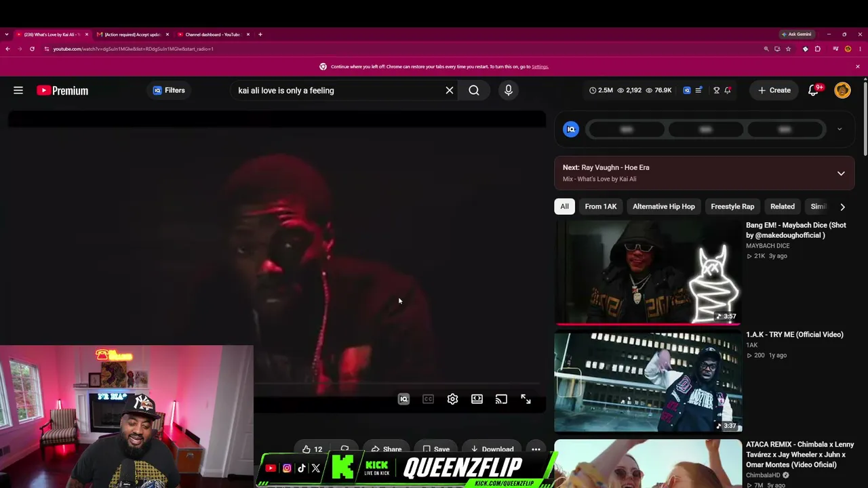Open the '1.A.K - TRY ME' thumbnail
Image resolution: width=868 pixels, height=488 pixels.
(x=648, y=382)
